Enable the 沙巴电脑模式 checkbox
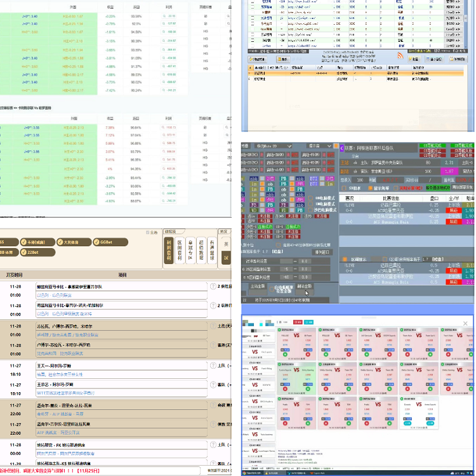The width and height of the screenshot is (476, 476). 310,210
